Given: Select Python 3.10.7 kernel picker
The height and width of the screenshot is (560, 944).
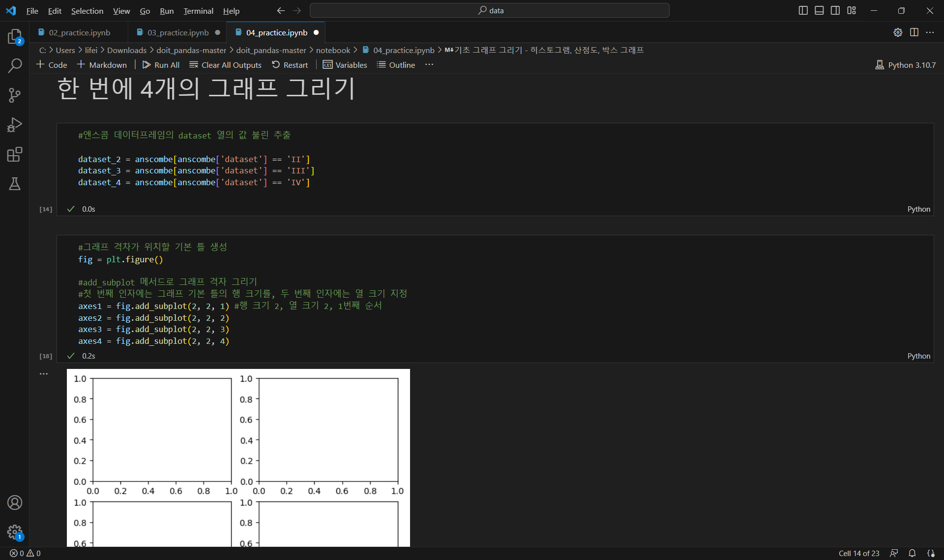Looking at the screenshot, I should (906, 65).
